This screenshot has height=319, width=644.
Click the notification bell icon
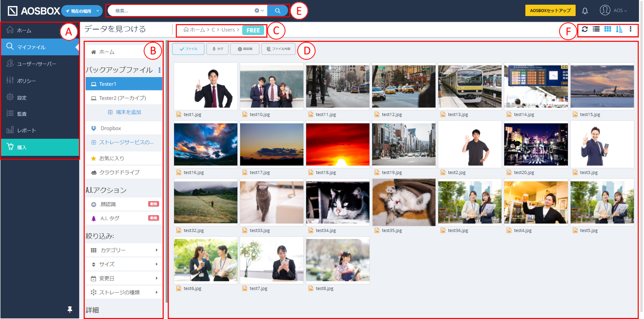(585, 11)
